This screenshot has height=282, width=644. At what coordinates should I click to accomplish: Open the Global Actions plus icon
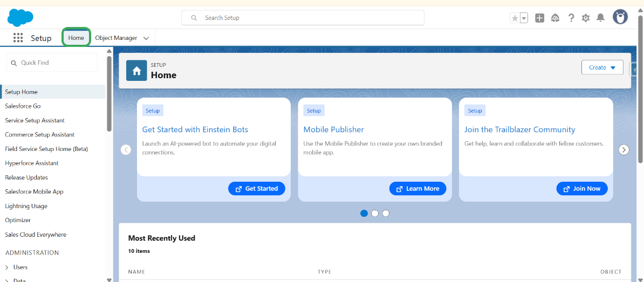(x=540, y=18)
